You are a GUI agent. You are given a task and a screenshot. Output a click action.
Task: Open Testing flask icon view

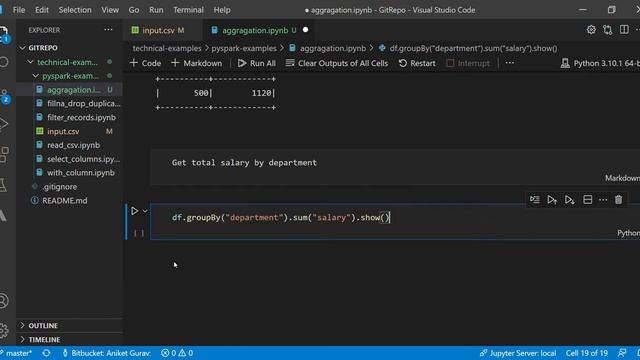coord(3,185)
